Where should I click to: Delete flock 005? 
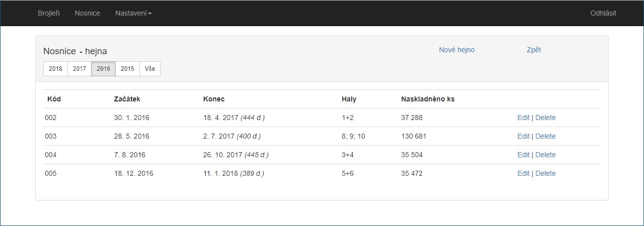(545, 173)
